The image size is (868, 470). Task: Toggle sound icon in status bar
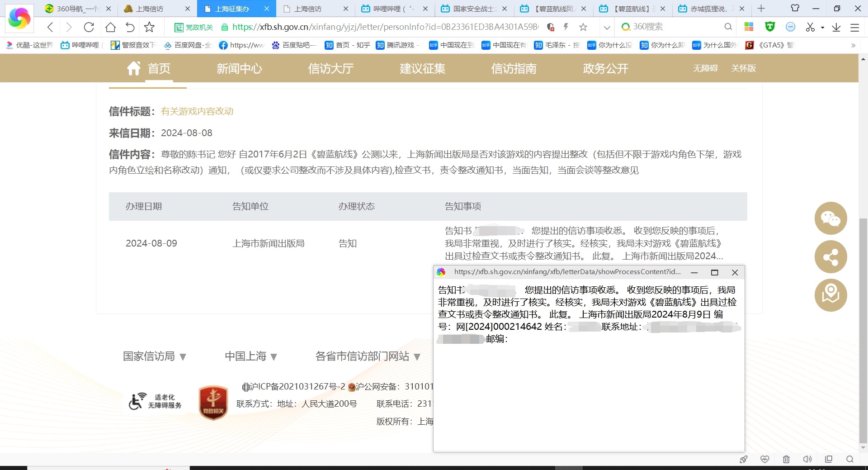pos(807,459)
